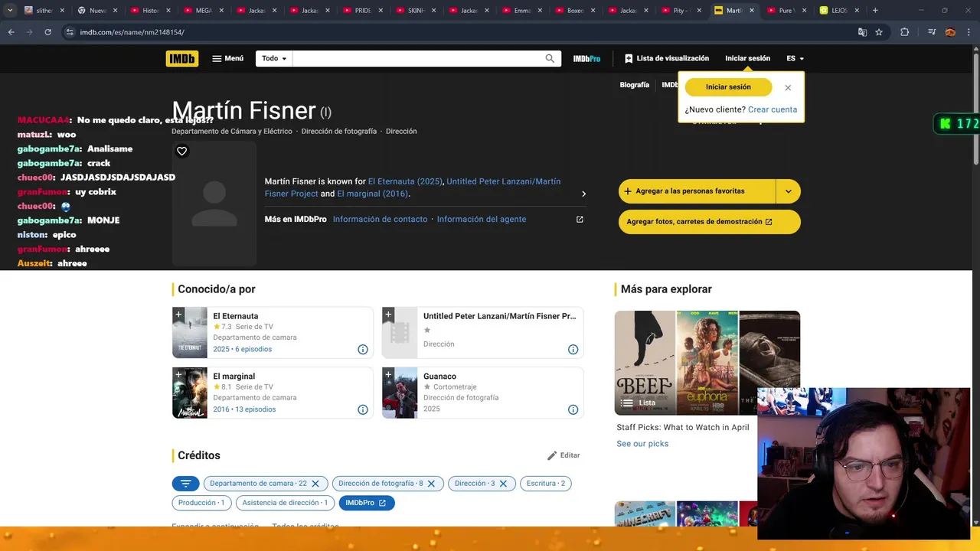Add Guanaco to watchlist plus icon
Viewport: 980px width, 551px height.
[x=388, y=374]
